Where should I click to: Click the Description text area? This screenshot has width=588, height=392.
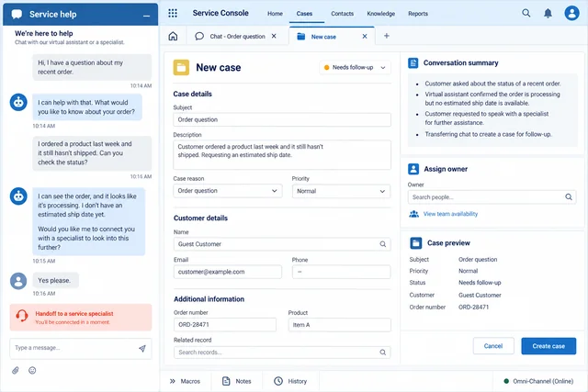(282, 155)
